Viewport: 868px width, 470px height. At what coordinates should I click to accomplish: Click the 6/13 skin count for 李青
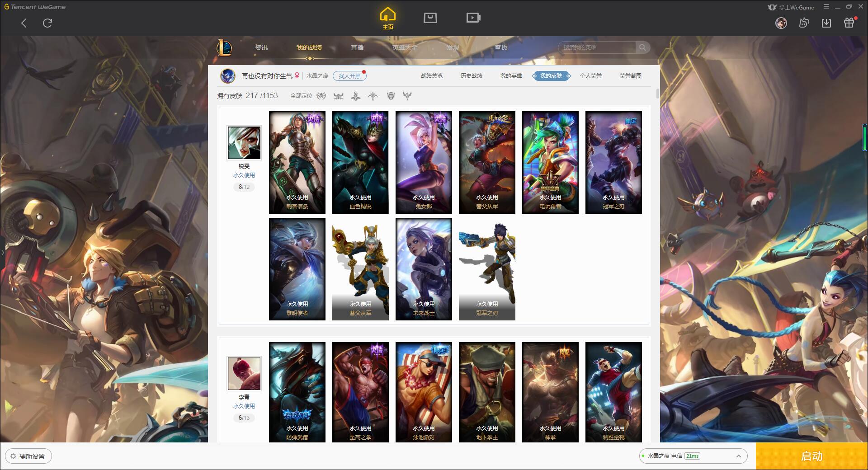[x=244, y=418]
